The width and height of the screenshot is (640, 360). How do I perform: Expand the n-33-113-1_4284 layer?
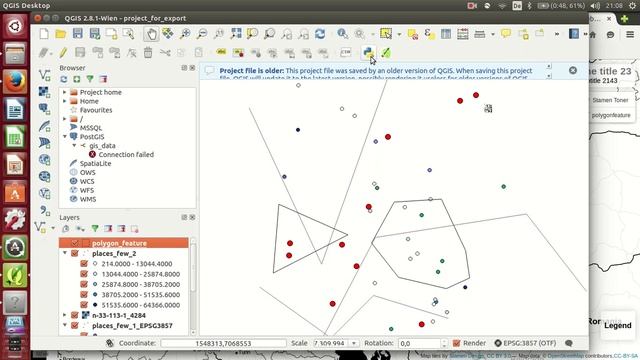[x=65, y=315]
